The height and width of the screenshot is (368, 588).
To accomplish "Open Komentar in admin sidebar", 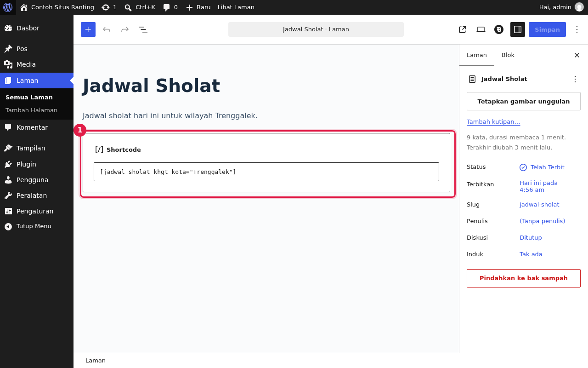I will (37, 127).
